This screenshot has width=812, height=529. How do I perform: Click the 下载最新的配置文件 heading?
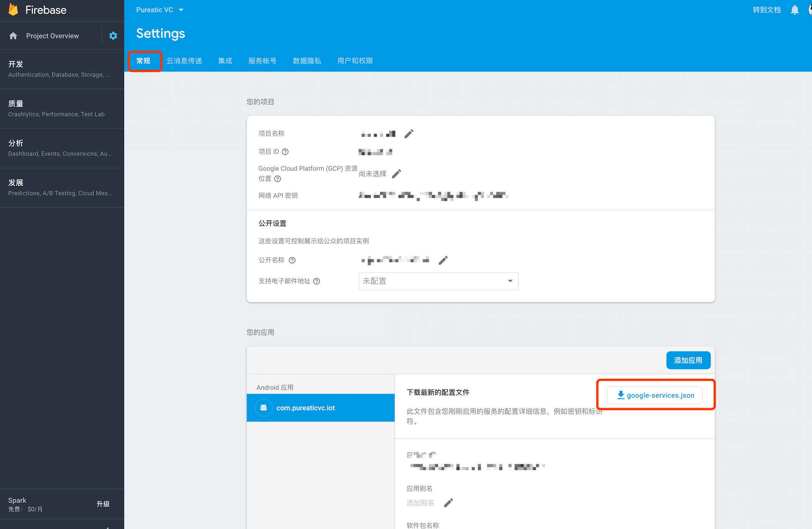coord(438,393)
